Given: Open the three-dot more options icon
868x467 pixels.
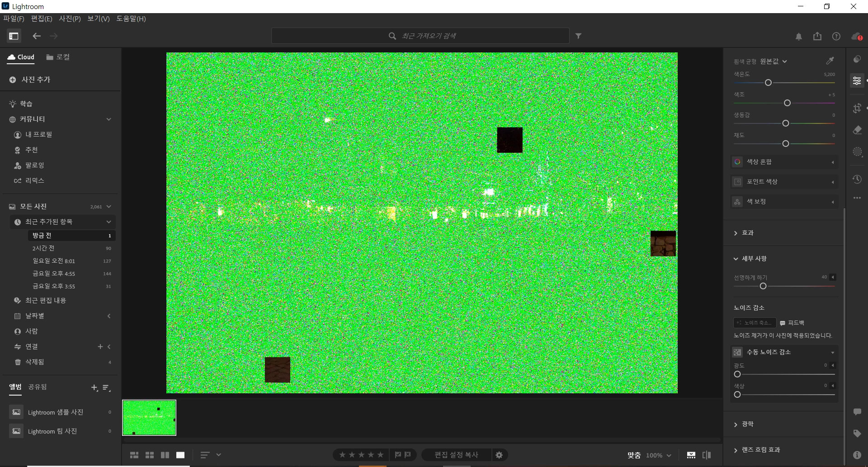Looking at the screenshot, I should click(857, 198).
